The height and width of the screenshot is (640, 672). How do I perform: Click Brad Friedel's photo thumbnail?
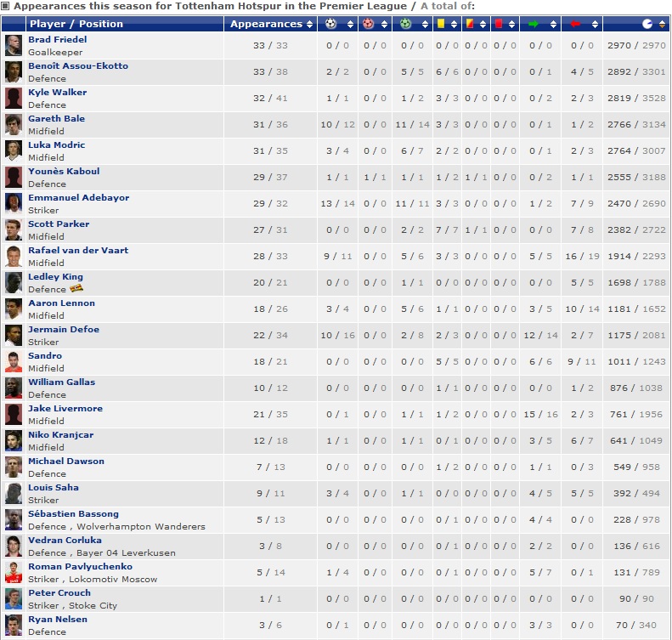pyautogui.click(x=14, y=45)
